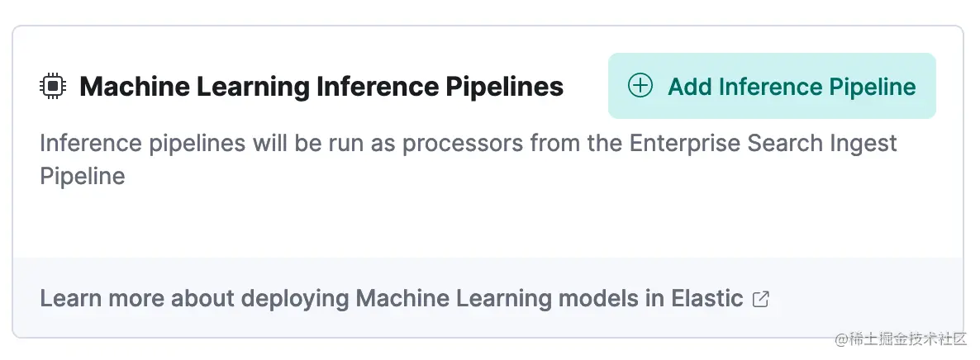Open the external link arrow icon

pyautogui.click(x=761, y=300)
